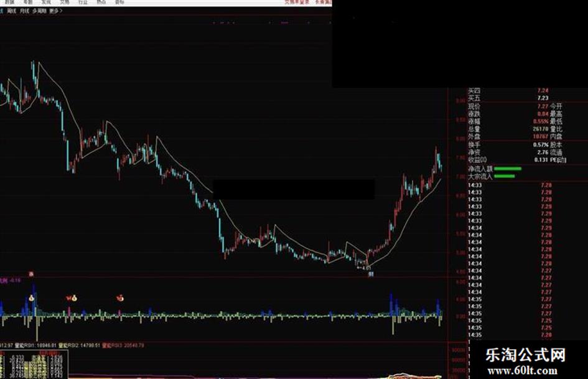Click the 净流入额 green bar
This screenshot has width=588, height=379.
click(x=508, y=169)
